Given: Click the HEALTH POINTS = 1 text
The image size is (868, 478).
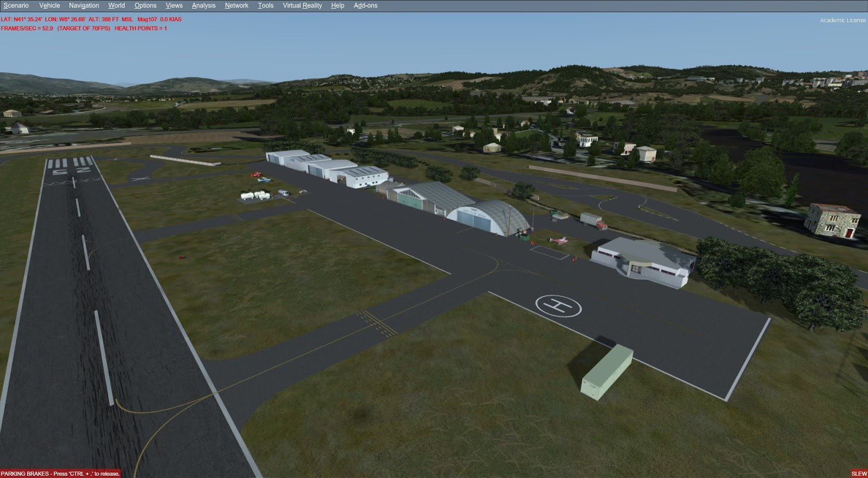Looking at the screenshot, I should (x=141, y=28).
